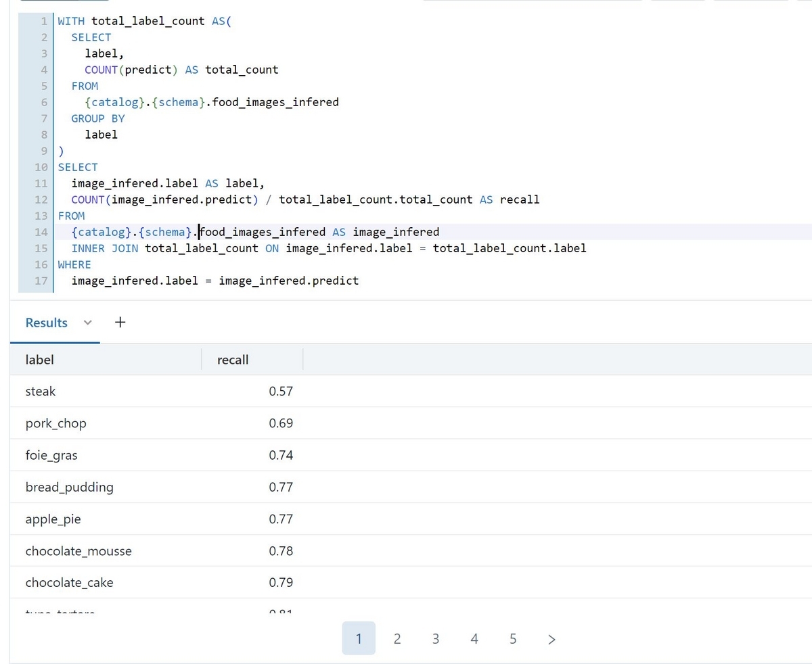
Task: Click line number 17 in the gutter
Action: [x=41, y=281]
